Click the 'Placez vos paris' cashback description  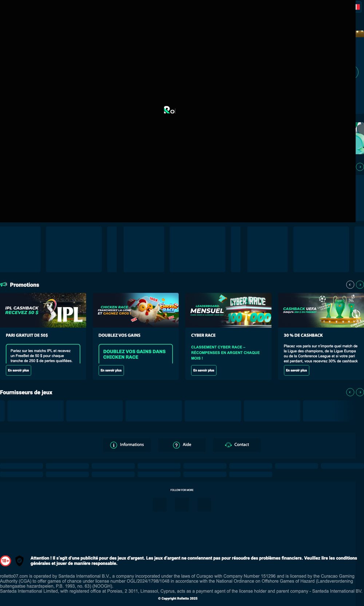coord(321,353)
